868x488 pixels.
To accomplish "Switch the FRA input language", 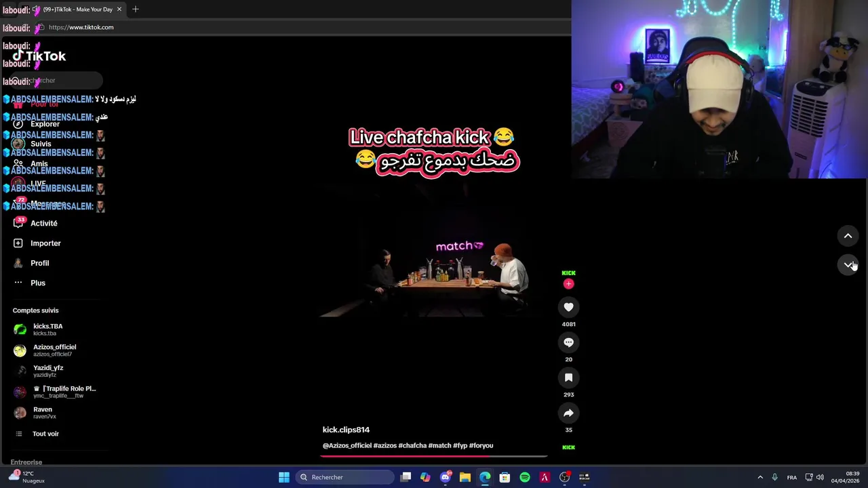I will [x=792, y=477].
